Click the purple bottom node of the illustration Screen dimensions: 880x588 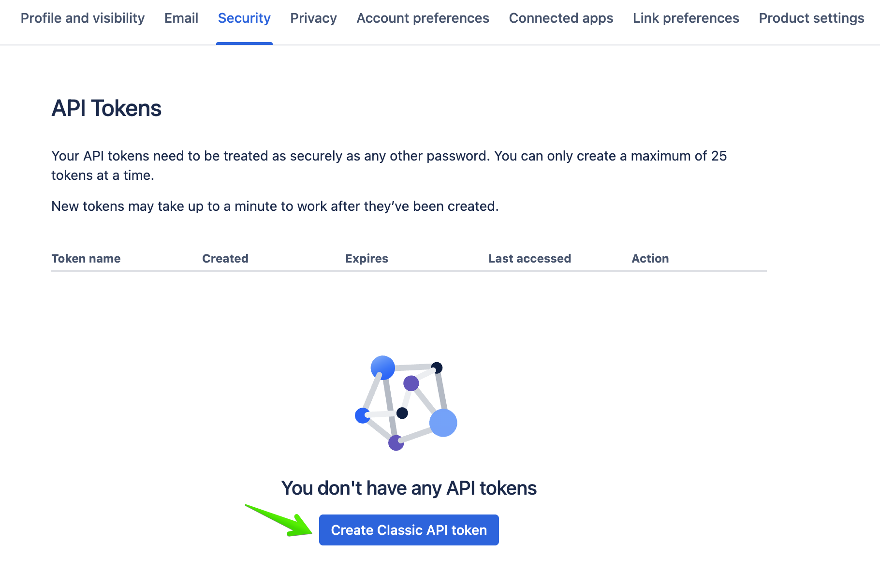pos(396,443)
